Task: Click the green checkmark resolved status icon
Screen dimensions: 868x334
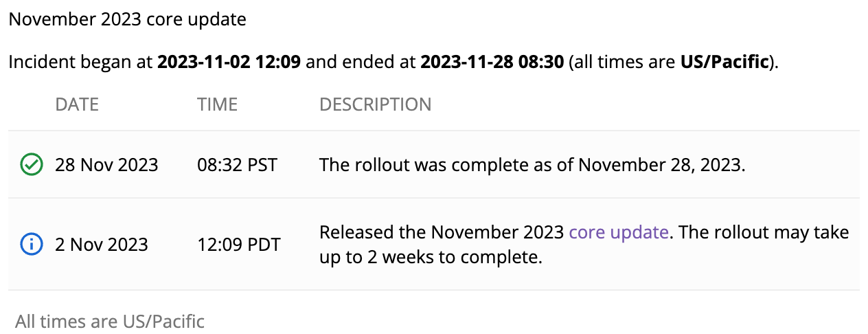Action: coord(30,165)
